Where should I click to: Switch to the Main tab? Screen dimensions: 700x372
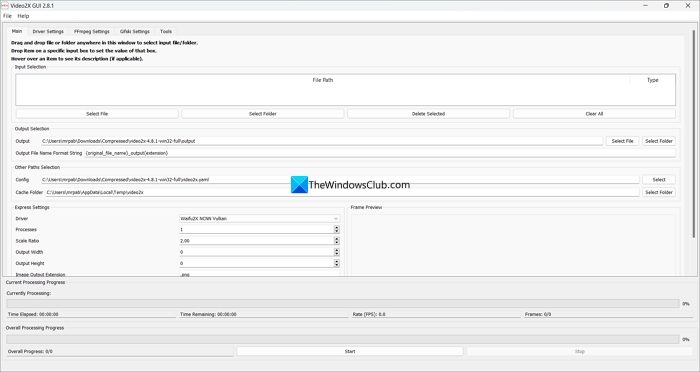pyautogui.click(x=17, y=31)
